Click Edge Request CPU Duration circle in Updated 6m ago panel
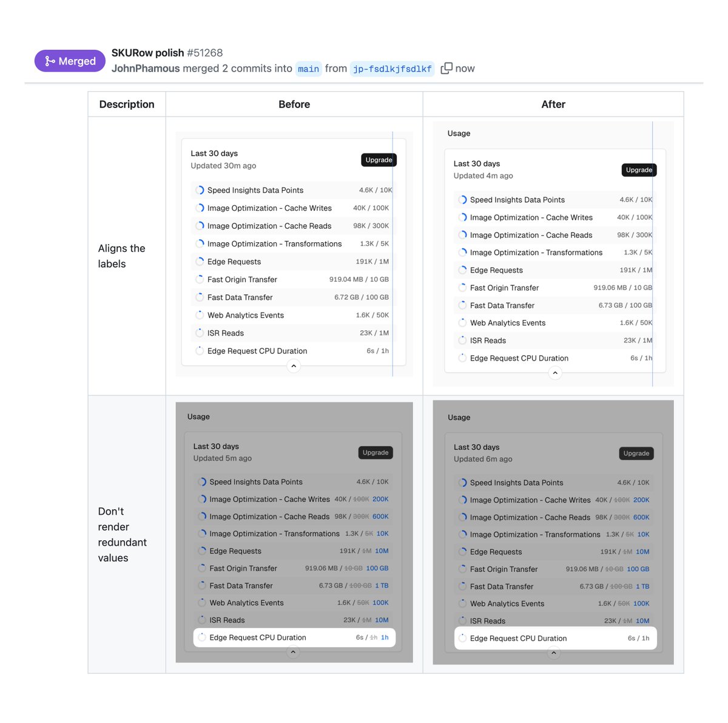 coord(462,638)
